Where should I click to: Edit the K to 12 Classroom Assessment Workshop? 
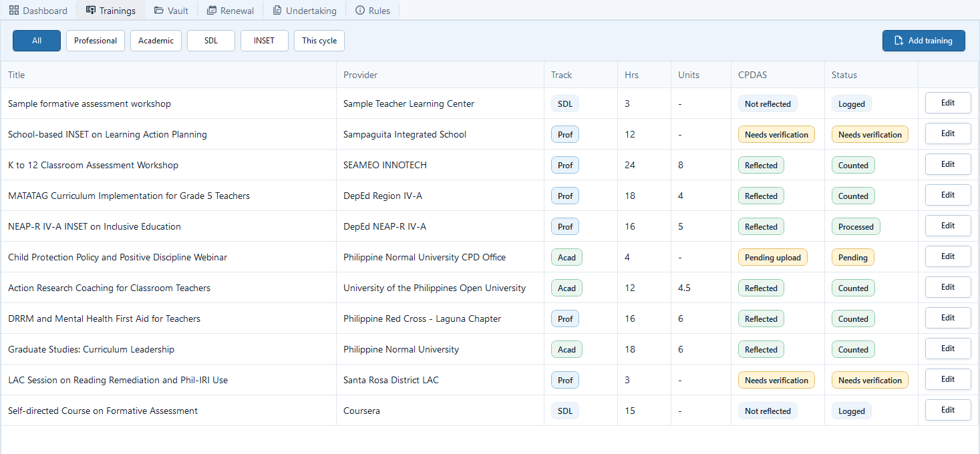pyautogui.click(x=948, y=164)
